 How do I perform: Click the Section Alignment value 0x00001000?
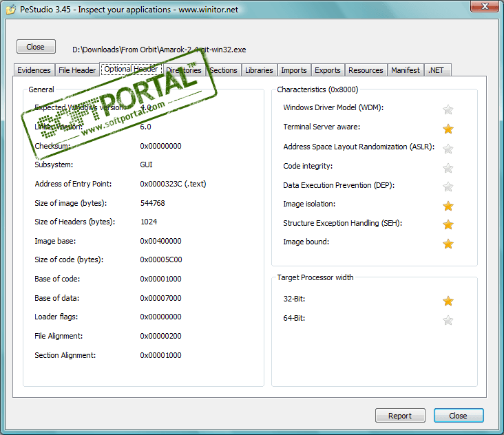point(160,356)
